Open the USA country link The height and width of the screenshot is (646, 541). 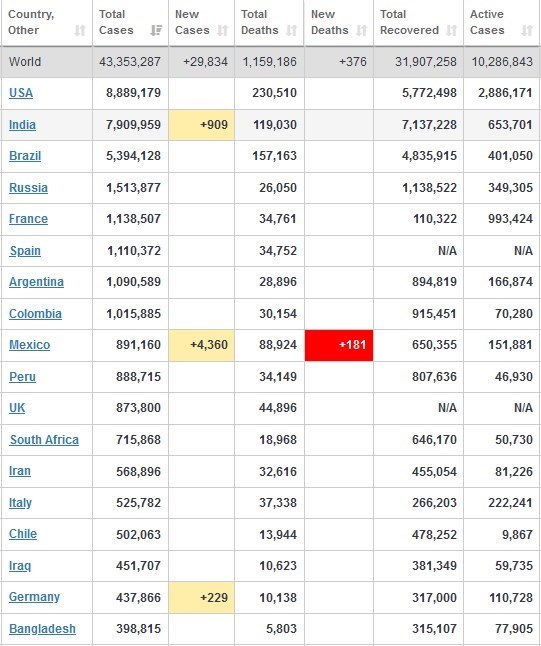tap(21, 93)
